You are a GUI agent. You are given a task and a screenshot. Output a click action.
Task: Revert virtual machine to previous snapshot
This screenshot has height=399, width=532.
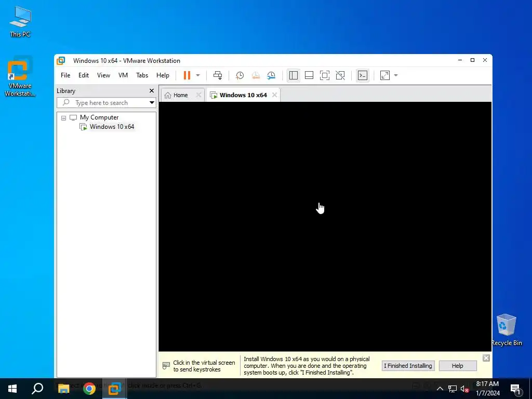pyautogui.click(x=256, y=75)
